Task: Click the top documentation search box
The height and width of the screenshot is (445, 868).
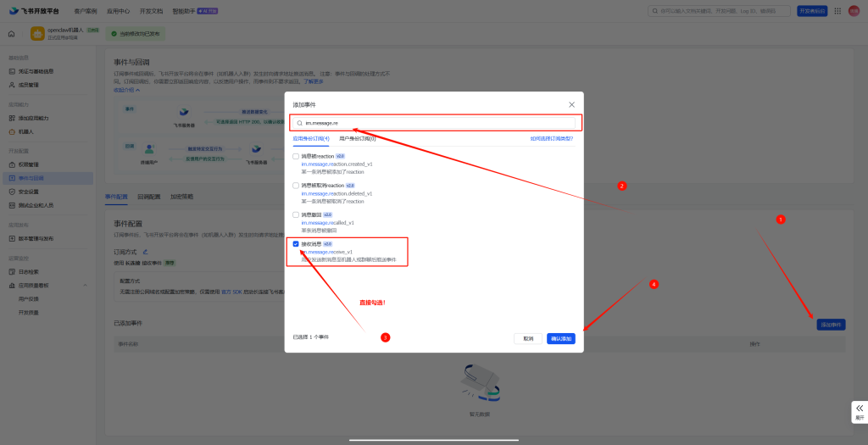Action: (x=720, y=11)
